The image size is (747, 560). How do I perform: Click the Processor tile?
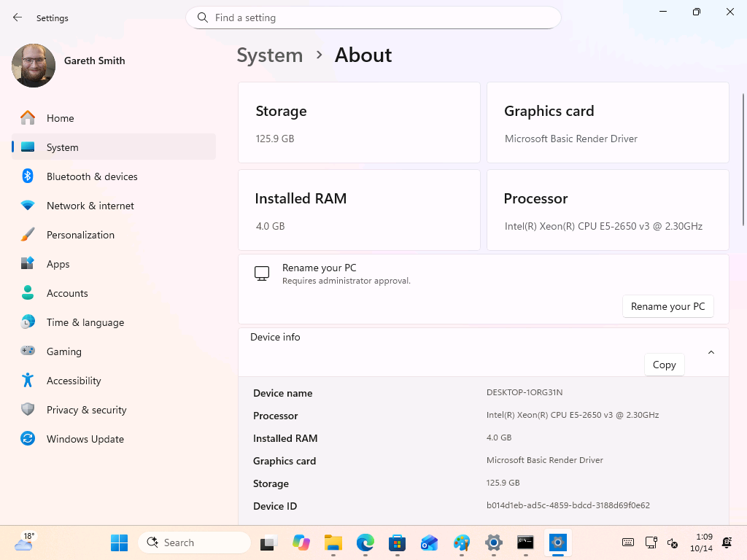coord(608,210)
